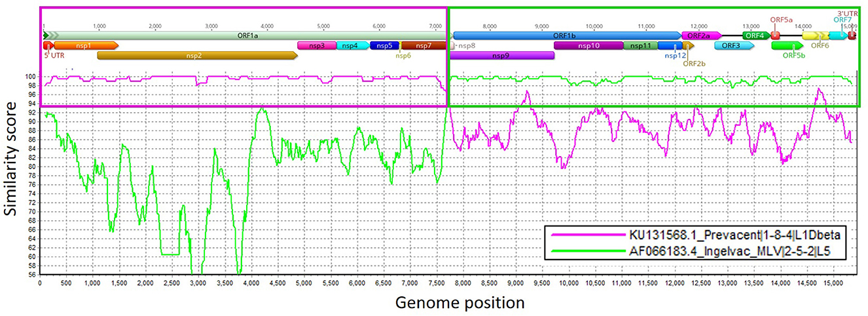Click the dark blue nsp5 annotation
Viewport: 868px width, 316px height.
pyautogui.click(x=385, y=45)
